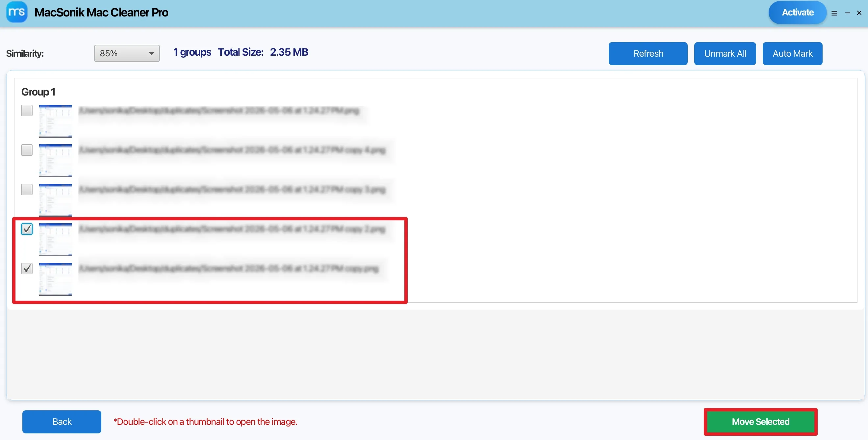Image resolution: width=868 pixels, height=440 pixels.
Task: Click the file path ending in copy.png
Action: 229,268
